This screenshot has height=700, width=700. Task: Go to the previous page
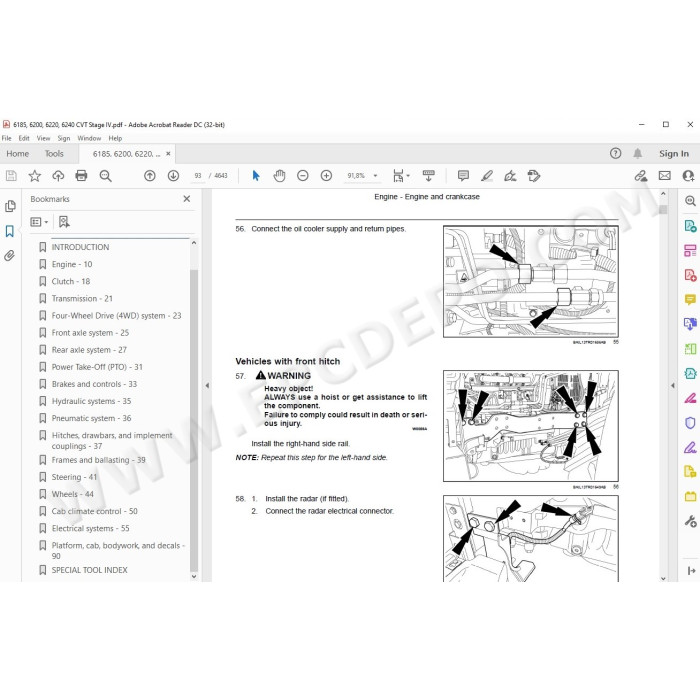(150, 176)
